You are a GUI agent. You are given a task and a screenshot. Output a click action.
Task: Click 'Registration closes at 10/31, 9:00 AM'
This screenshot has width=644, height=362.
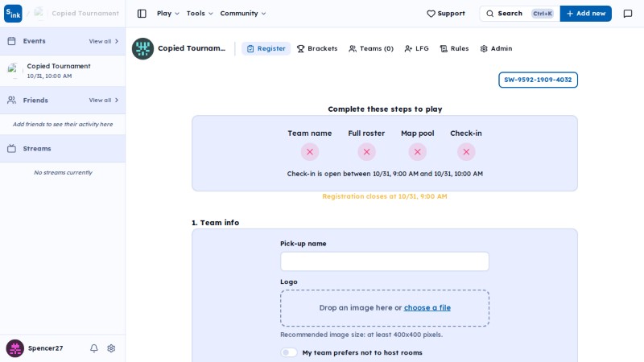pos(385,196)
